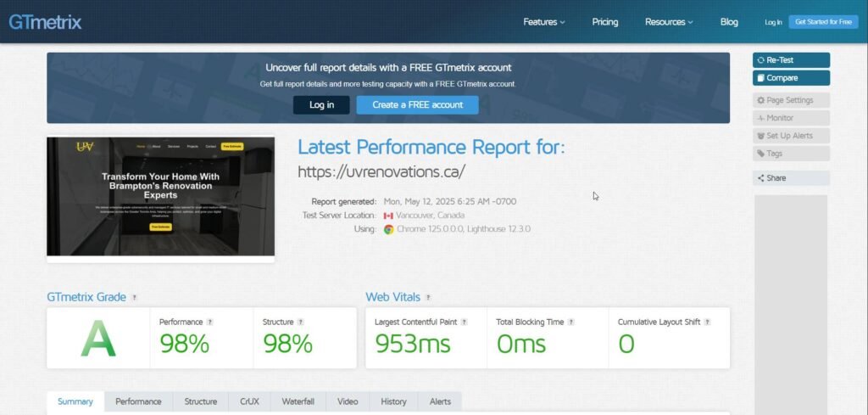This screenshot has height=415, width=868.
Task: Click the 0ms Total Blocking Time value
Action: pyautogui.click(x=521, y=344)
